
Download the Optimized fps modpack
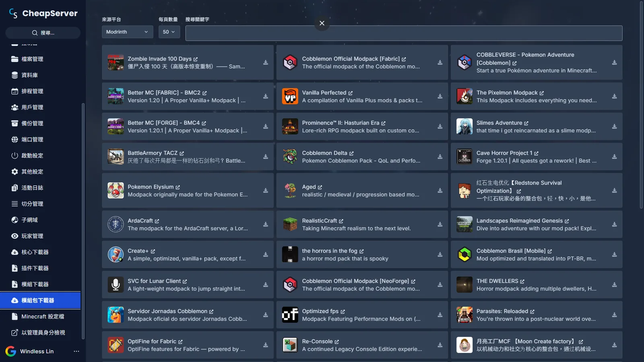pyautogui.click(x=440, y=315)
